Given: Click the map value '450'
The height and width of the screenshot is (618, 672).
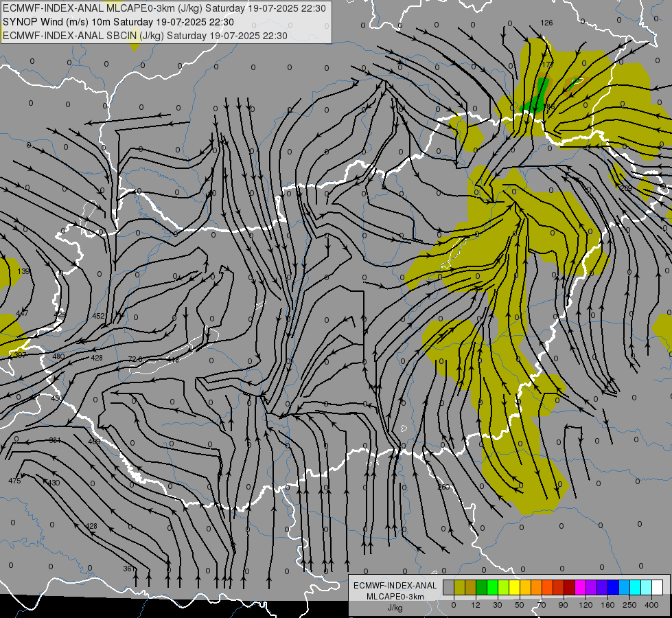Looking at the screenshot, I should [57, 398].
